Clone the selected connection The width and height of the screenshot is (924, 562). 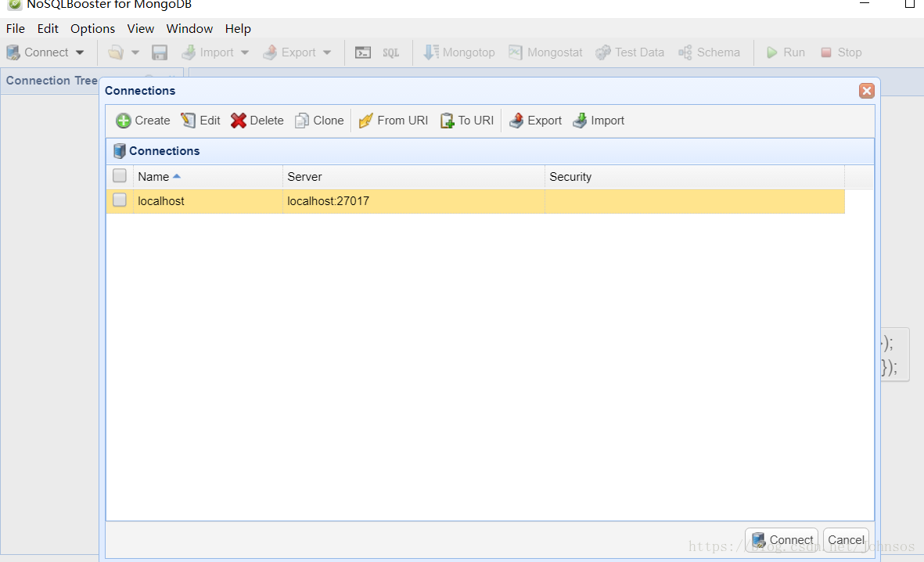318,121
